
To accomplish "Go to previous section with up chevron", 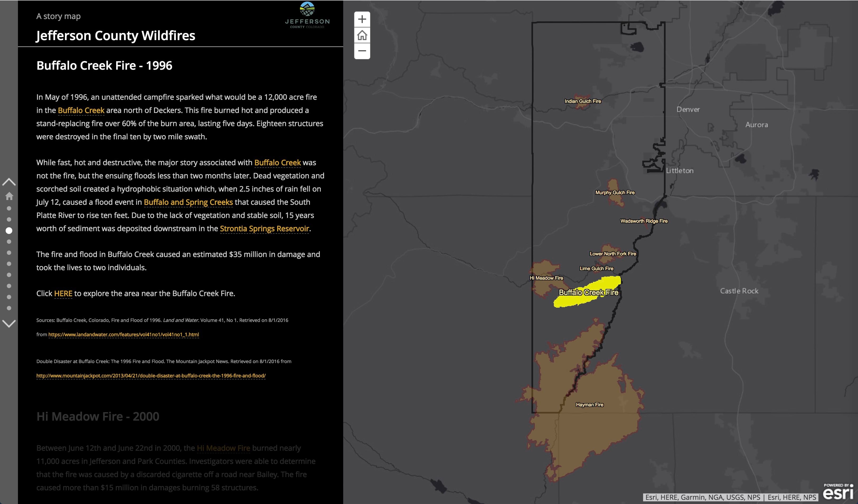I will [9, 182].
